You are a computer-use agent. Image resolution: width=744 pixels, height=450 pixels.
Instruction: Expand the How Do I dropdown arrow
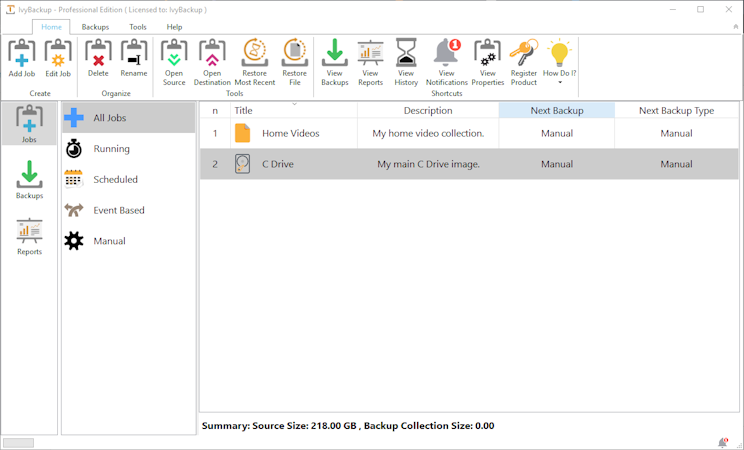pos(560,83)
